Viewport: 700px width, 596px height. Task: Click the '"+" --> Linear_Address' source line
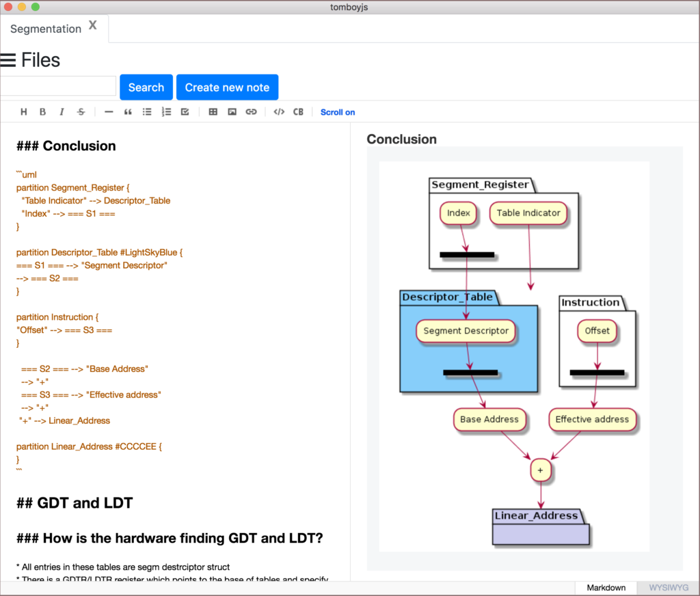pos(65,421)
